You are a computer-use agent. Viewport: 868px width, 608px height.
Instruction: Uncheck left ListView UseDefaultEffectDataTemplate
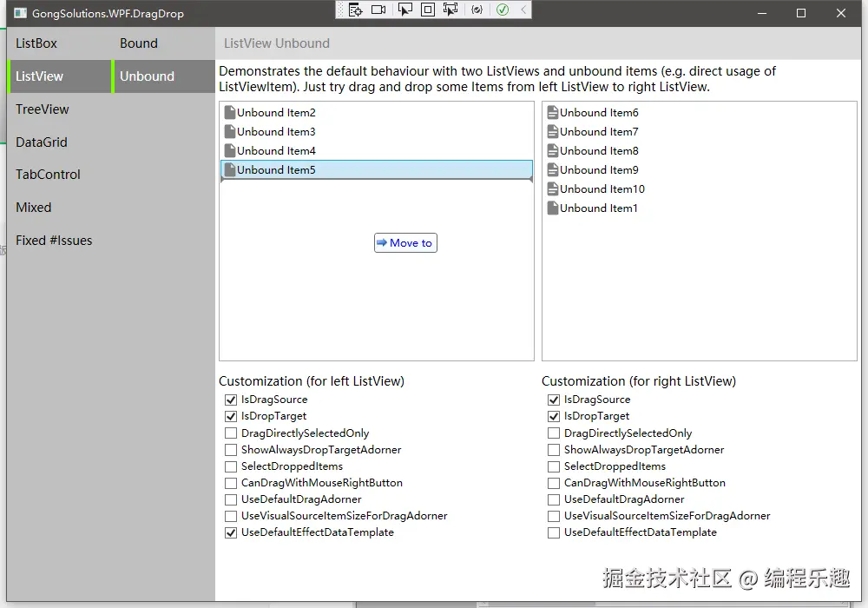231,532
